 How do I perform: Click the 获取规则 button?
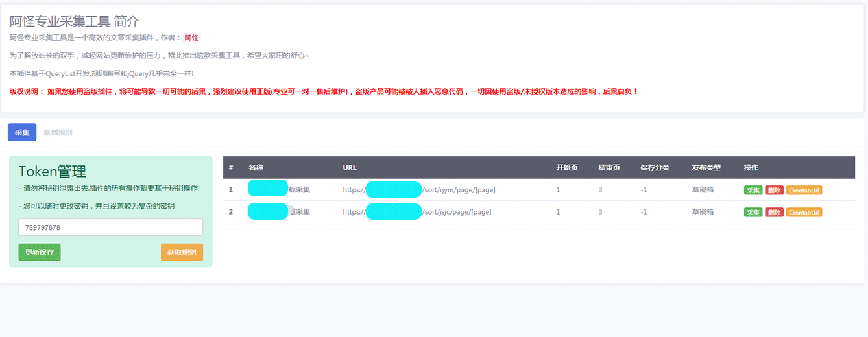[182, 252]
